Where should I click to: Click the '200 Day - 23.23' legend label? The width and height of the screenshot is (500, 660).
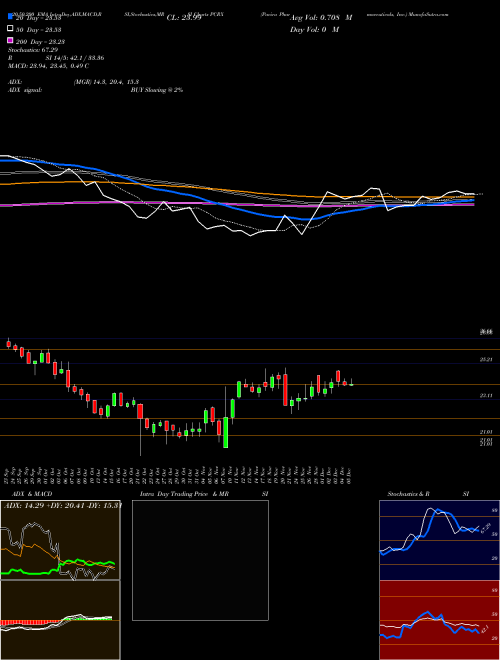pos(40,42)
